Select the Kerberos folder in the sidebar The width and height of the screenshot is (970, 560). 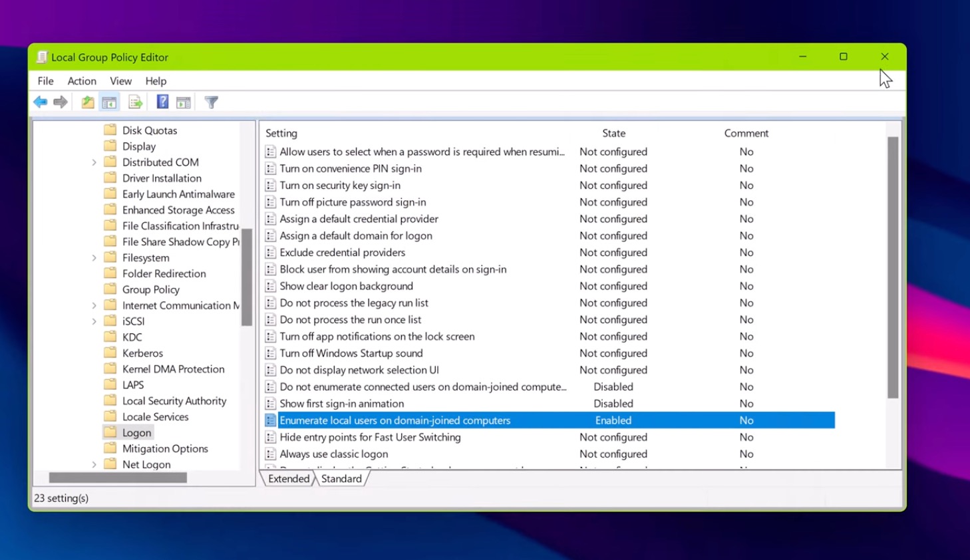(x=143, y=352)
